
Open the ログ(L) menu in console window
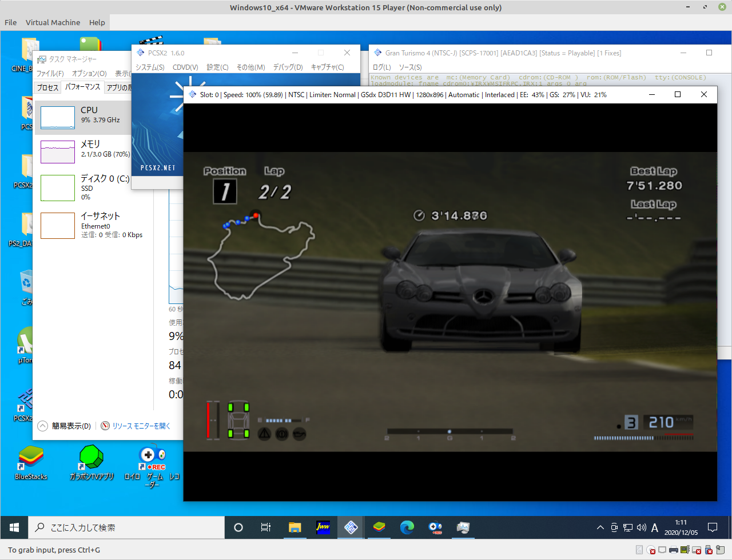tap(382, 67)
